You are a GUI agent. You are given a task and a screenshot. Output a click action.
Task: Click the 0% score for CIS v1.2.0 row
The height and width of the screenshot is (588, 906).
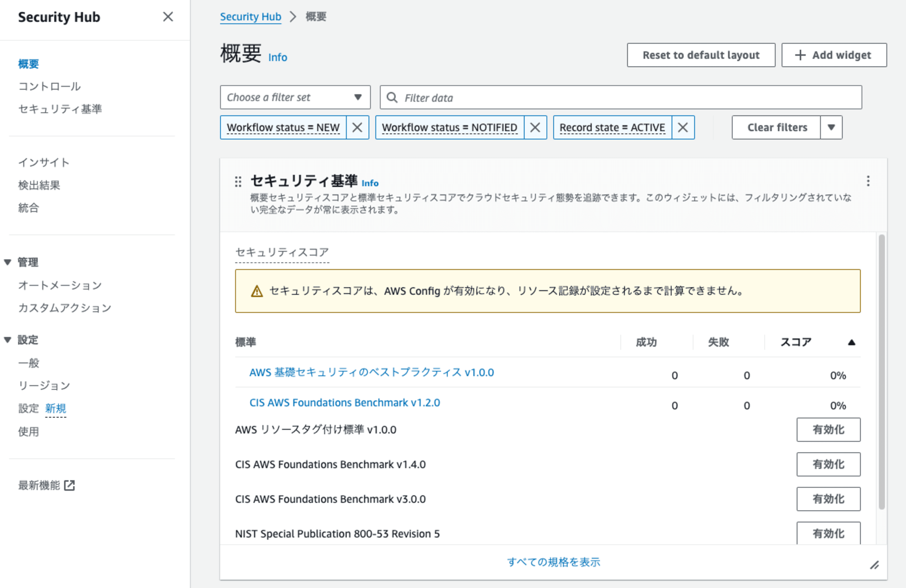pos(838,405)
